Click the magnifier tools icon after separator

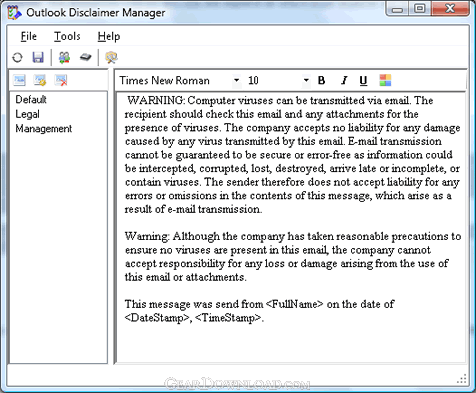pyautogui.click(x=111, y=58)
